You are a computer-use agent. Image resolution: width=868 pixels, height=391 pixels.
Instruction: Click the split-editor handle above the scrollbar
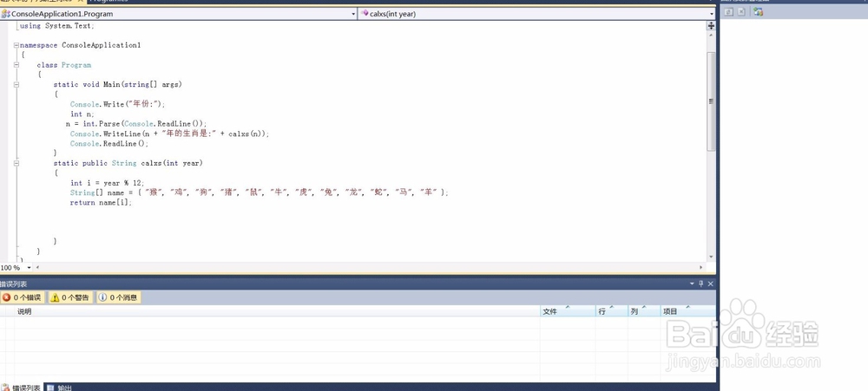coord(712,25)
